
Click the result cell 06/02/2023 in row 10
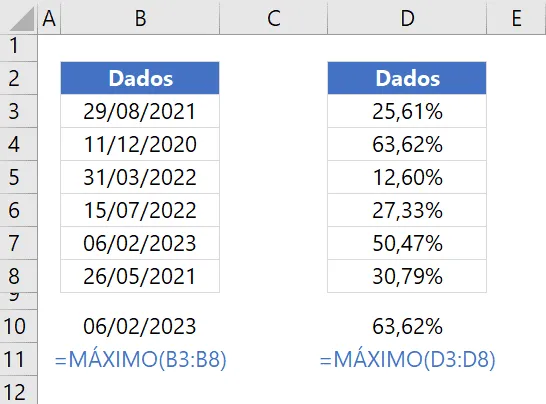click(140, 326)
